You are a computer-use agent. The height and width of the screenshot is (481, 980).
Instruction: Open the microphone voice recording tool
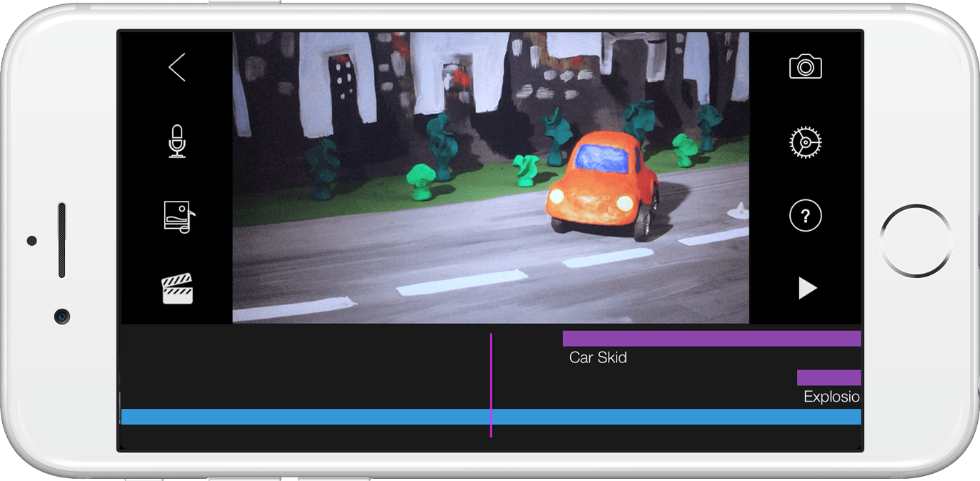[176, 141]
